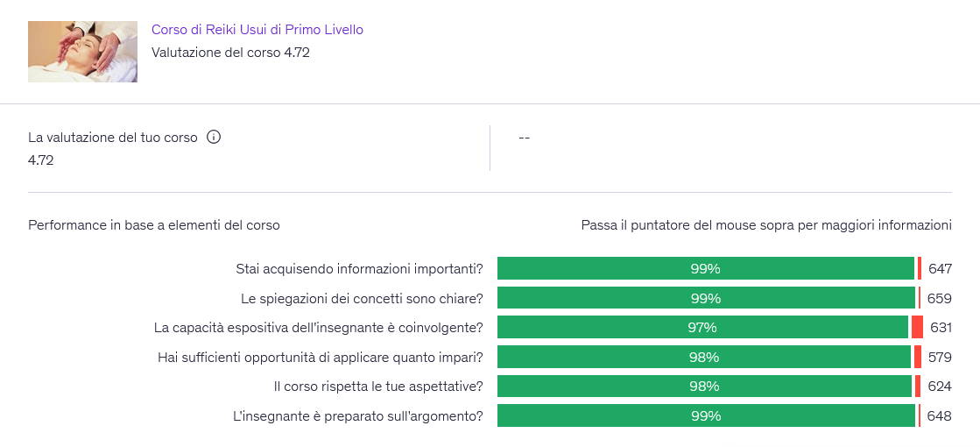Screen dimensions: 980x447
Task: Click the green 99% bar for L'insegnante è preparato
Action: pos(706,415)
